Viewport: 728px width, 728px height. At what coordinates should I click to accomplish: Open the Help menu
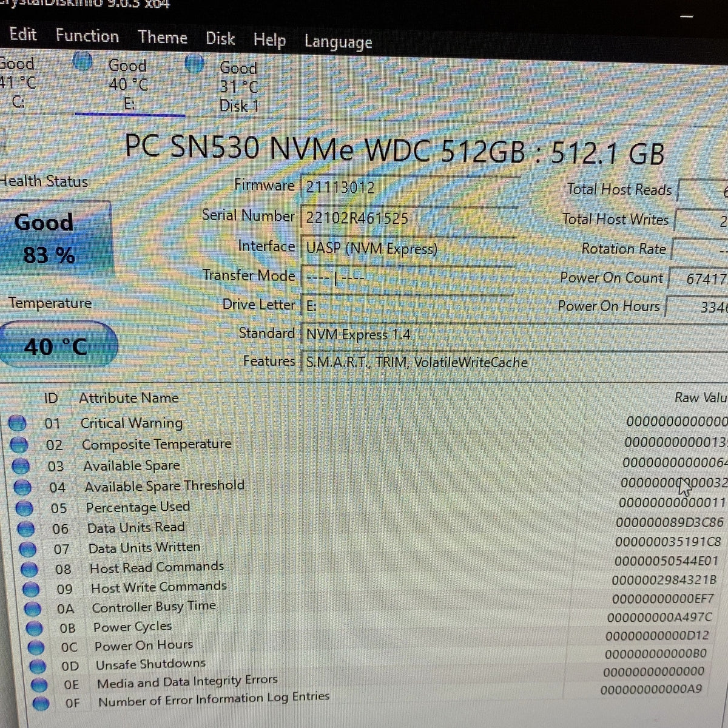click(x=269, y=41)
